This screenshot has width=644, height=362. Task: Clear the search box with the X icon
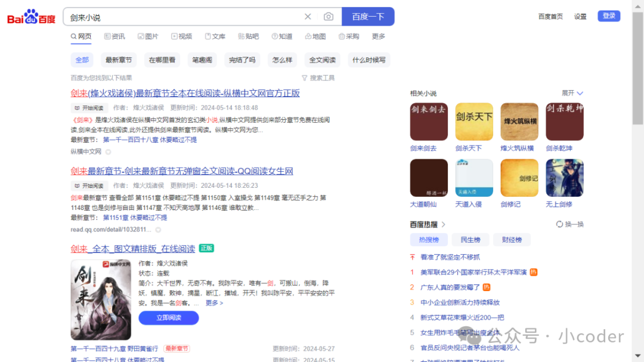308,16
